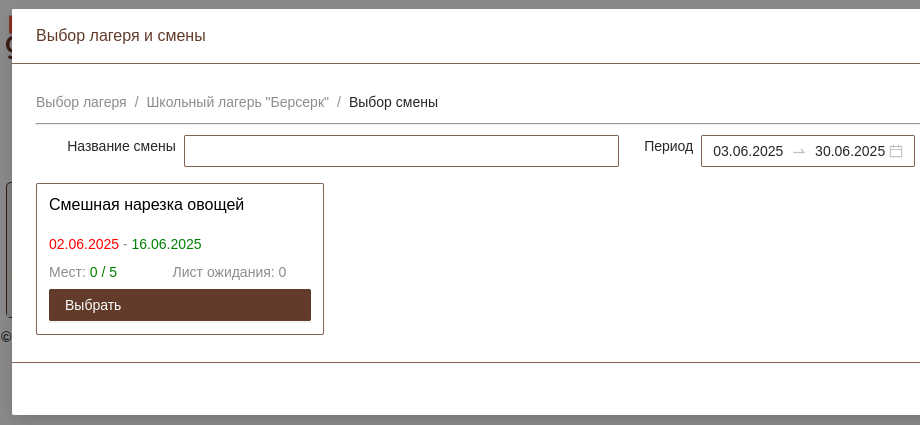
Task: Click the Период label
Action: click(x=668, y=146)
